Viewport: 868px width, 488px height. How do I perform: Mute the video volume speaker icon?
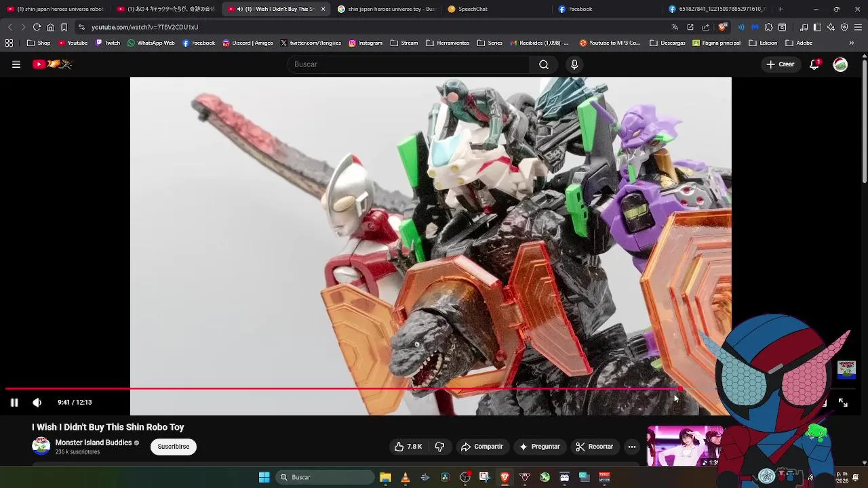[x=37, y=403]
